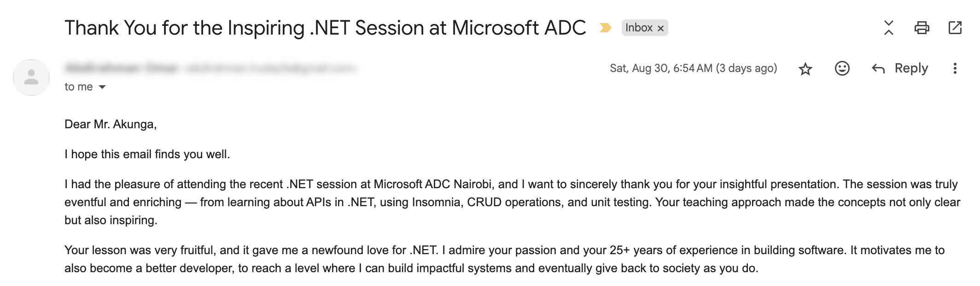Toggle the yellow importance marker

(605, 28)
